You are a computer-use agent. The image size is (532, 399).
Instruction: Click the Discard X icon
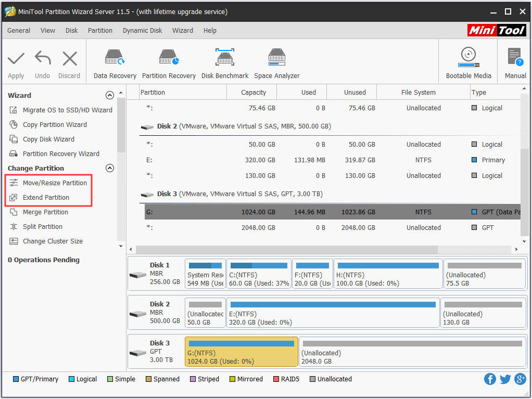[70, 59]
